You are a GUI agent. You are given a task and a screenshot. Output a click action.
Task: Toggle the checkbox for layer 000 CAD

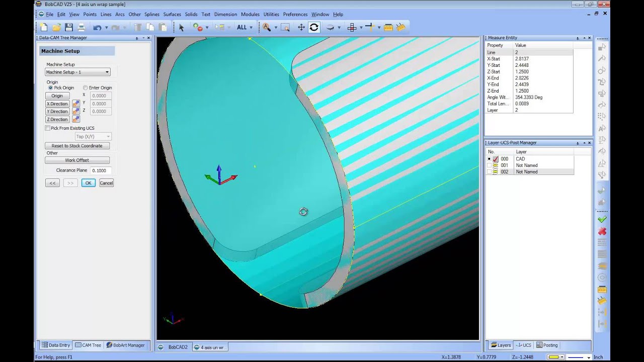coord(489,159)
